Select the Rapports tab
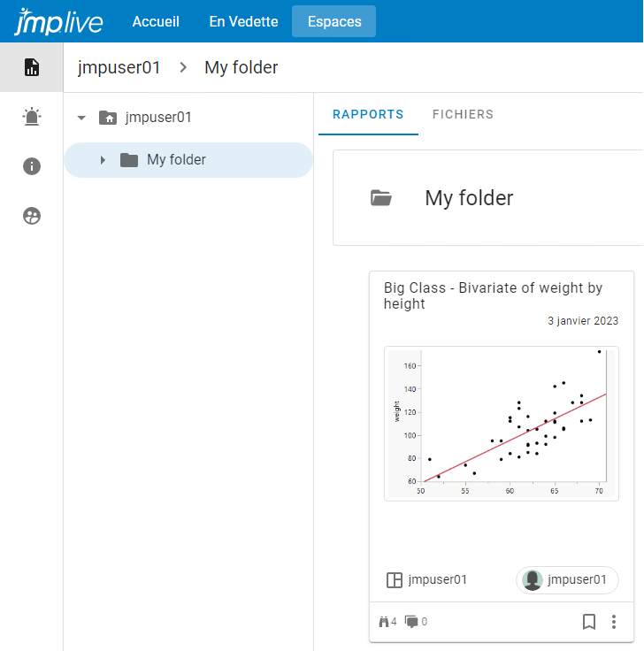 coord(368,114)
